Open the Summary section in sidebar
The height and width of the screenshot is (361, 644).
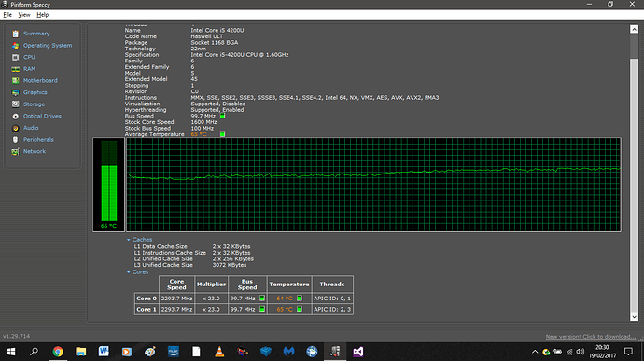[x=36, y=34]
